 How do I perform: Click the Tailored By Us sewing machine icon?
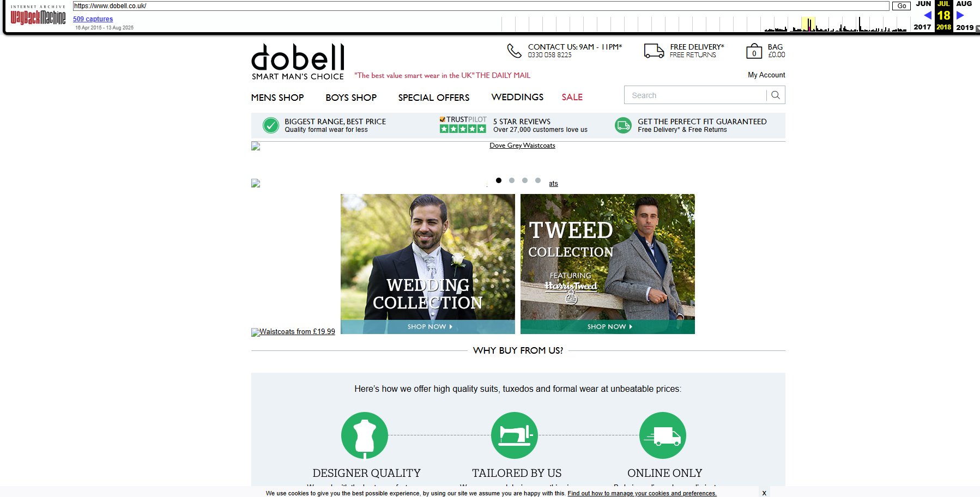pyautogui.click(x=515, y=435)
